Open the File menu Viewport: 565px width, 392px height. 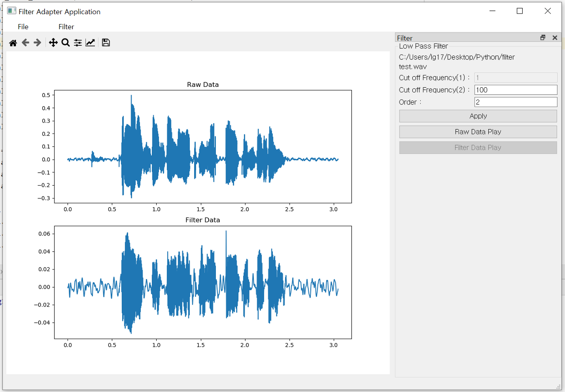tap(23, 26)
